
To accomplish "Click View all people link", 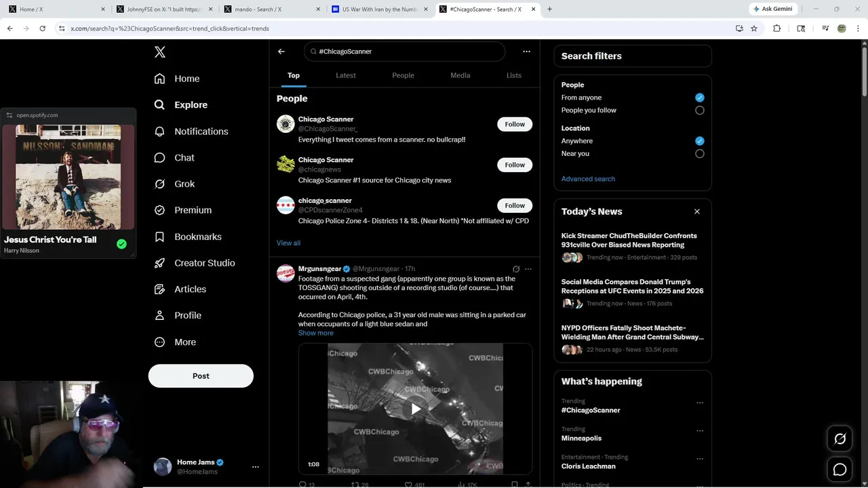I will (x=288, y=243).
